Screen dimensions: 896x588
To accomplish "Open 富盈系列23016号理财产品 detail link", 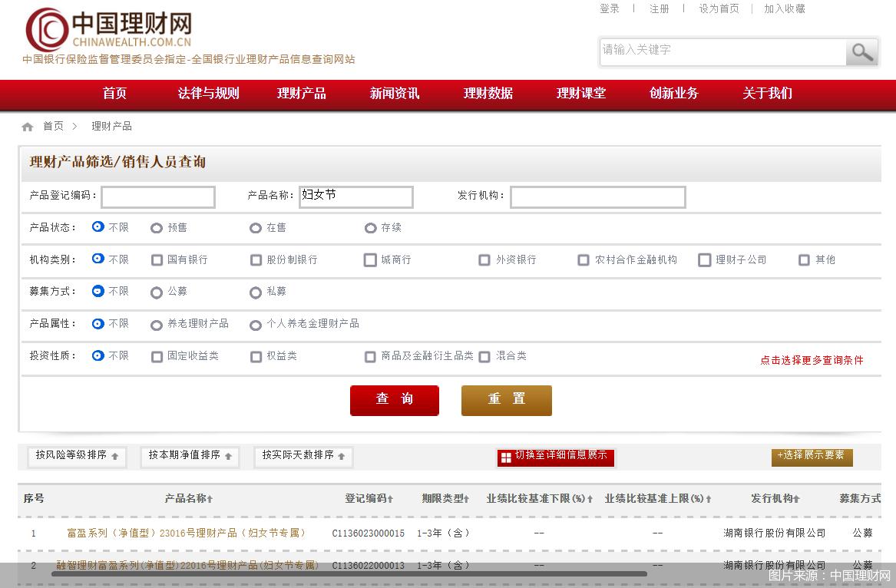I will coord(185,533).
